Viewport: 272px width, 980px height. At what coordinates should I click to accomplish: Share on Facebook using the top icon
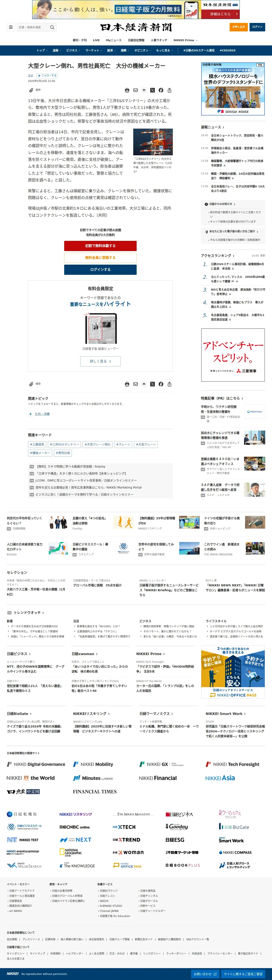[x=161, y=90]
